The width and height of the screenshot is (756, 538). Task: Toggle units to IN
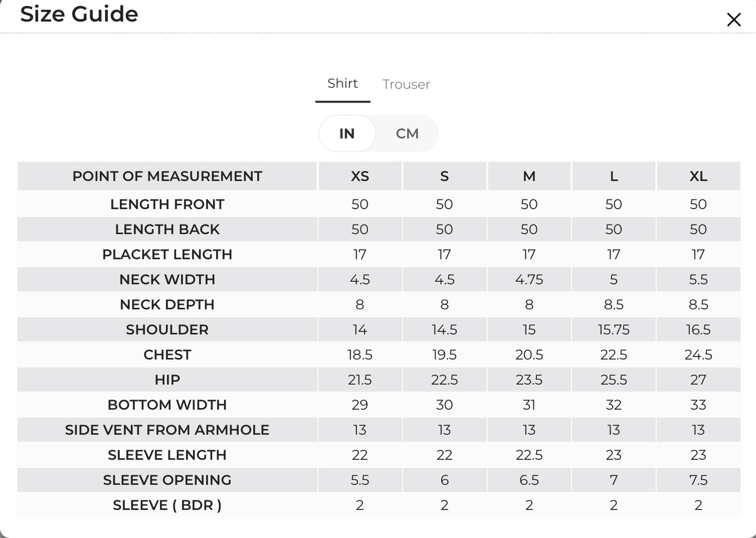coord(347,133)
